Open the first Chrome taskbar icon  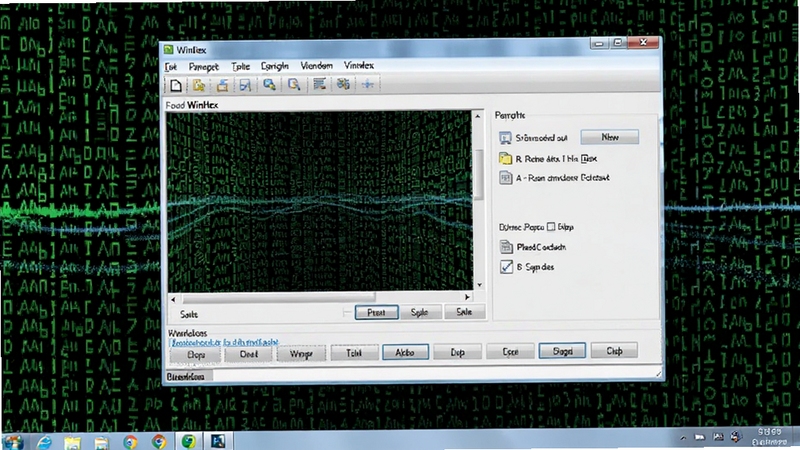click(130, 442)
